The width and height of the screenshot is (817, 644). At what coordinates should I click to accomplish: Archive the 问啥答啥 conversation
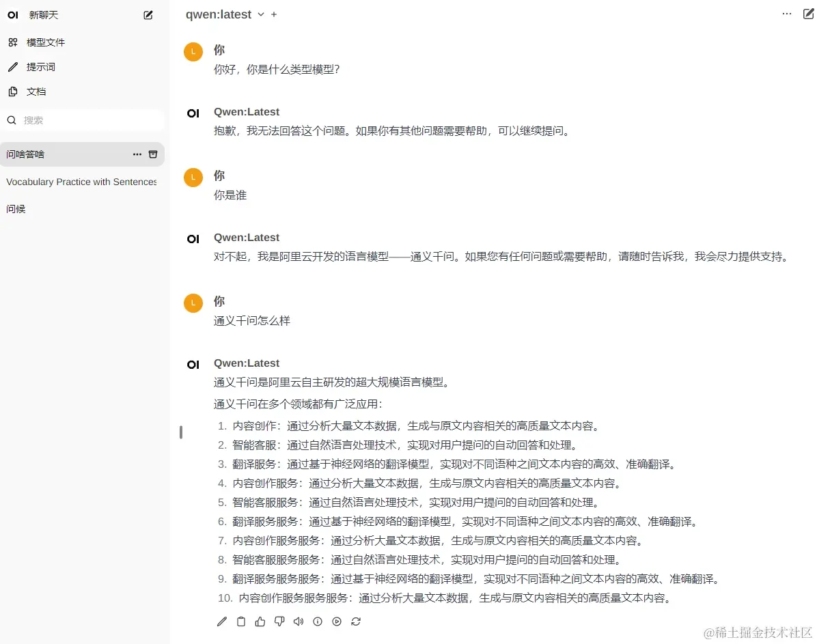[154, 154]
